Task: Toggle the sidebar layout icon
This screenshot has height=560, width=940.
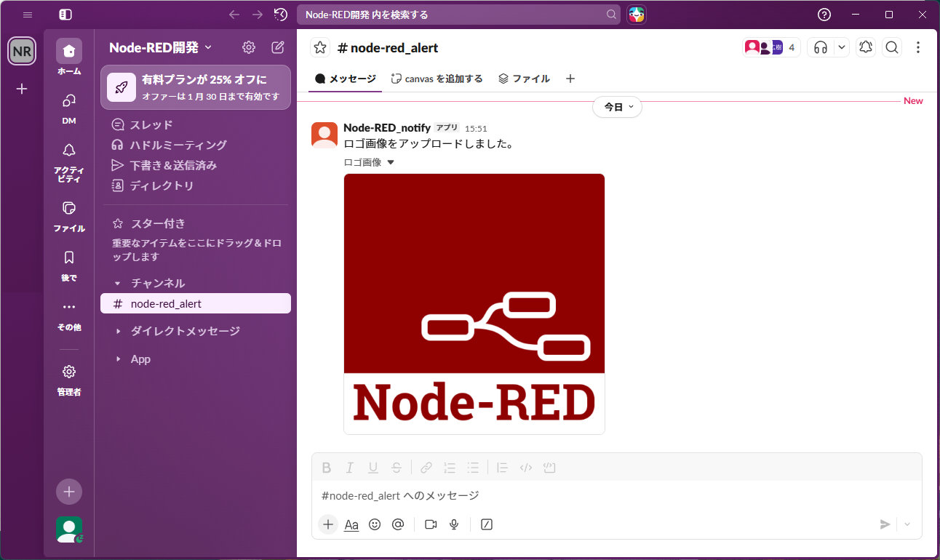Action: [65, 15]
